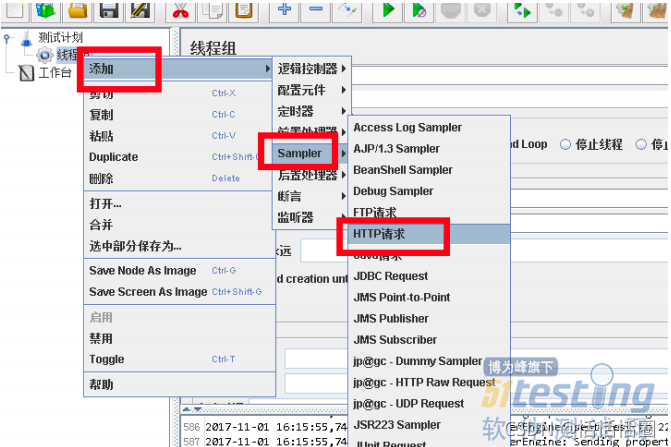Click the Cut scissors icon
Screen dimensions: 671x447
(x=180, y=9)
